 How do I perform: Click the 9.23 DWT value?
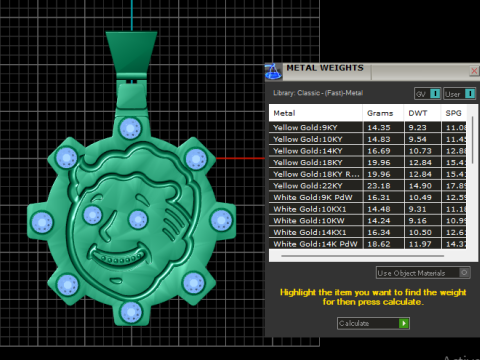(x=417, y=127)
